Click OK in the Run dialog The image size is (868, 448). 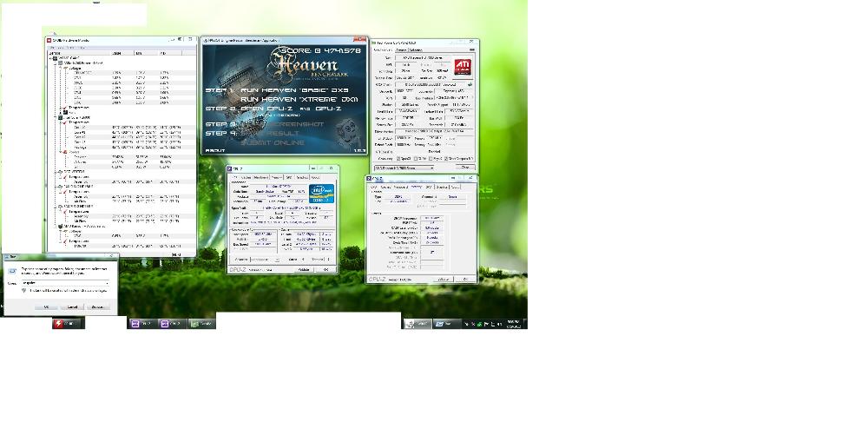[x=46, y=306]
